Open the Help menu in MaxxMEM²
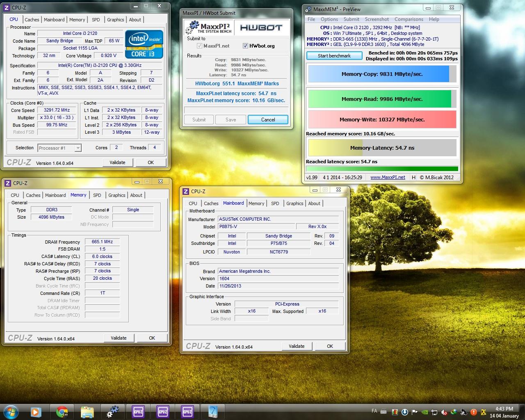The image size is (525, 420). pyautogui.click(x=434, y=19)
